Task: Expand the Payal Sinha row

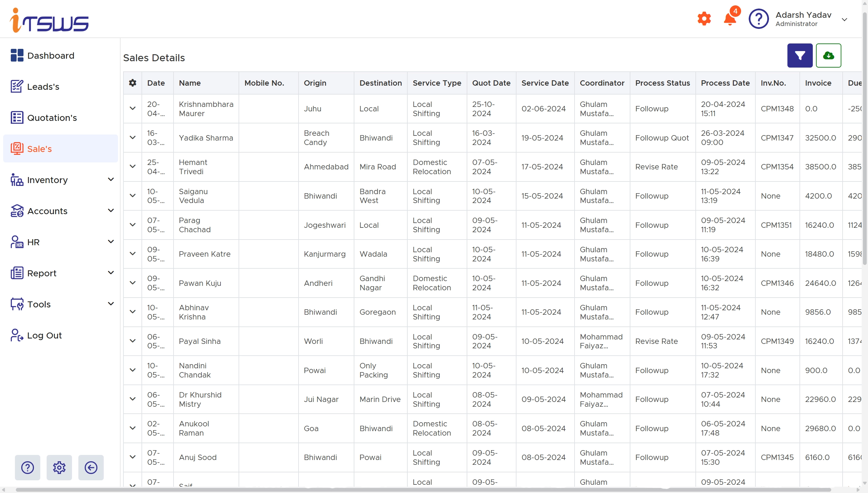Action: coord(132,341)
